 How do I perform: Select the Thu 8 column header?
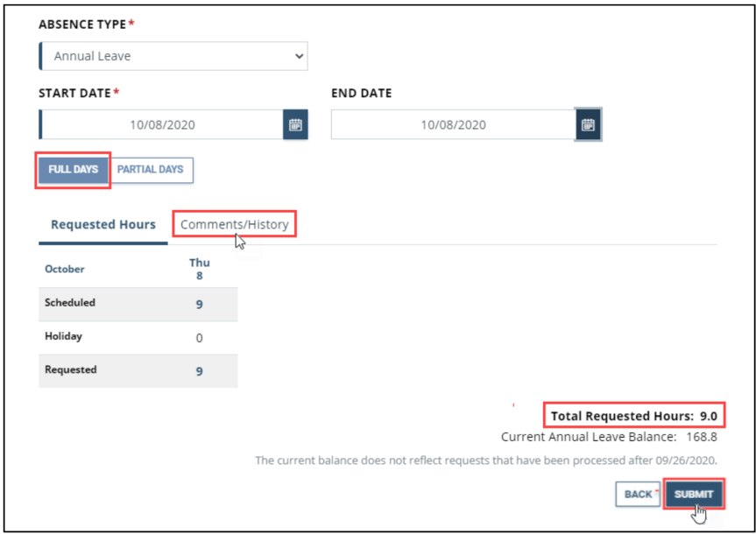199,269
